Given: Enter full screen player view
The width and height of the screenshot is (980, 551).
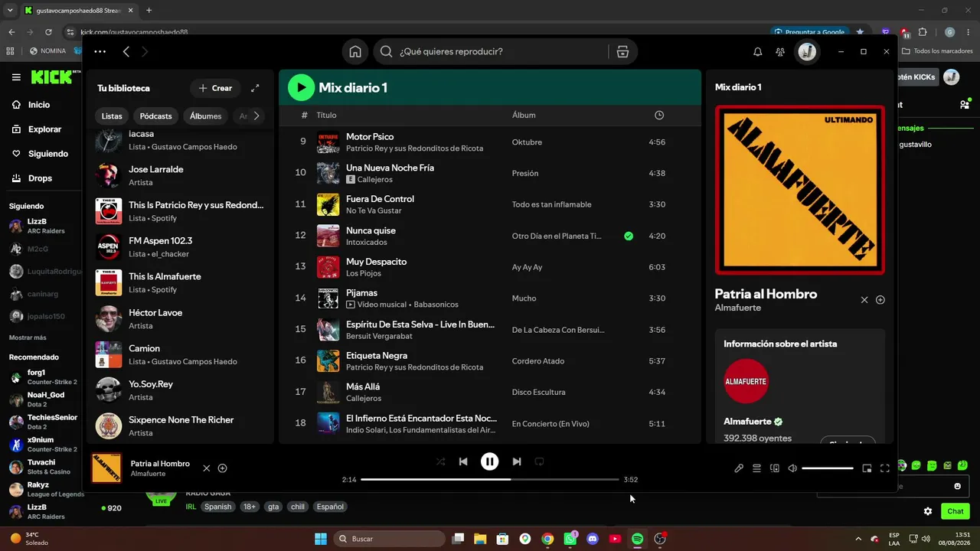Looking at the screenshot, I should point(885,468).
